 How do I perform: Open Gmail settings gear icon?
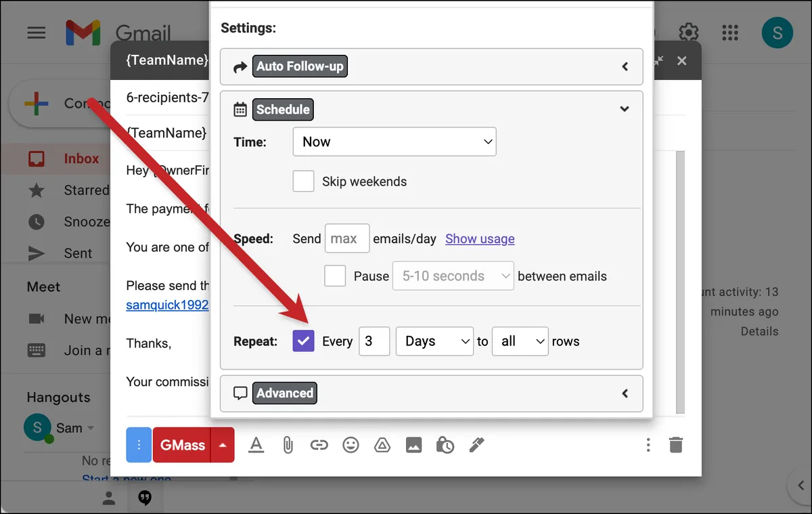tap(688, 33)
